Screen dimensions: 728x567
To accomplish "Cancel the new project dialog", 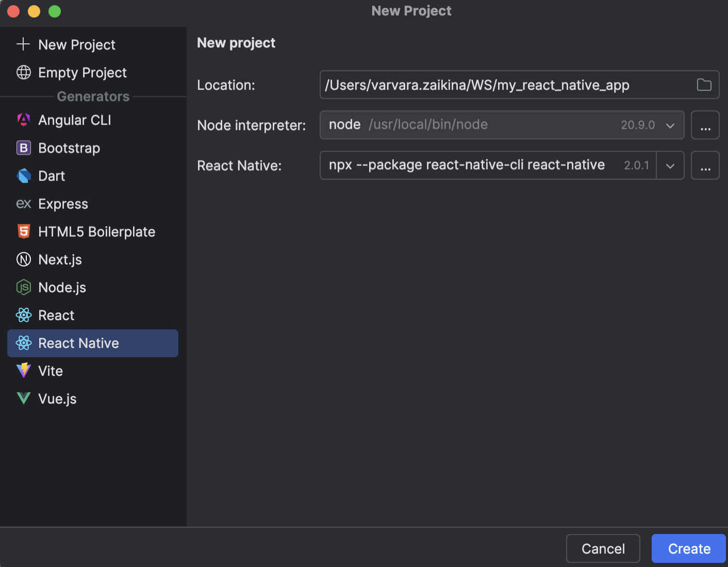I will [x=603, y=548].
